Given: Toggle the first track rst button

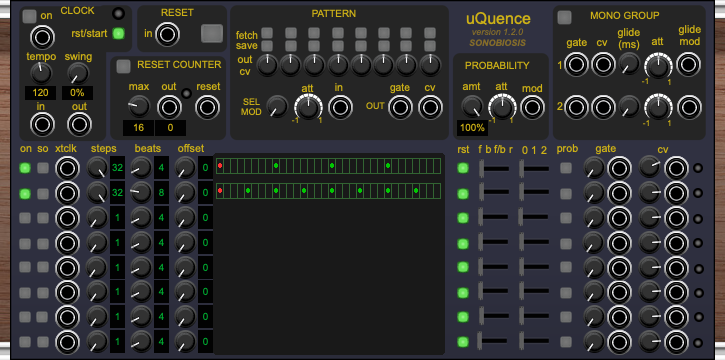Looking at the screenshot, I should [x=463, y=168].
